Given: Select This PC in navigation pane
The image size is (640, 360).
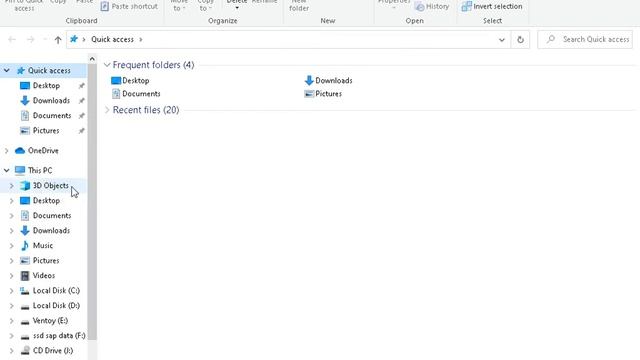Looking at the screenshot, I should point(40,171).
